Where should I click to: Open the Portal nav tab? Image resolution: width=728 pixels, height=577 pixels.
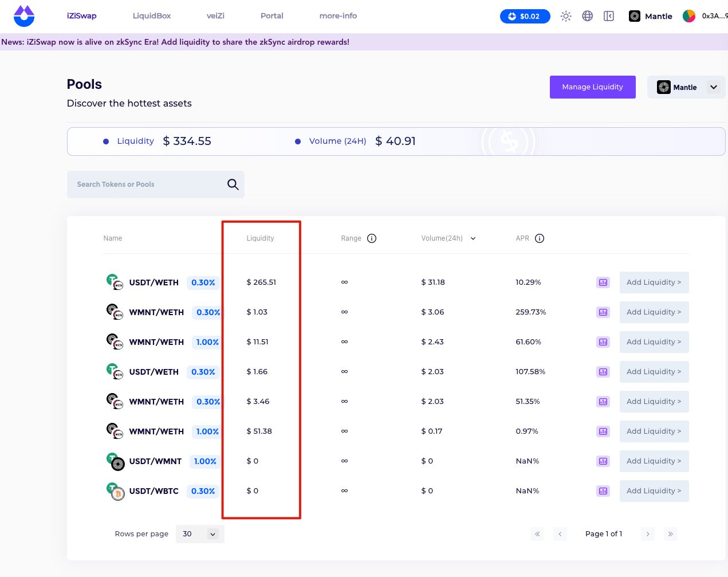pyautogui.click(x=272, y=16)
